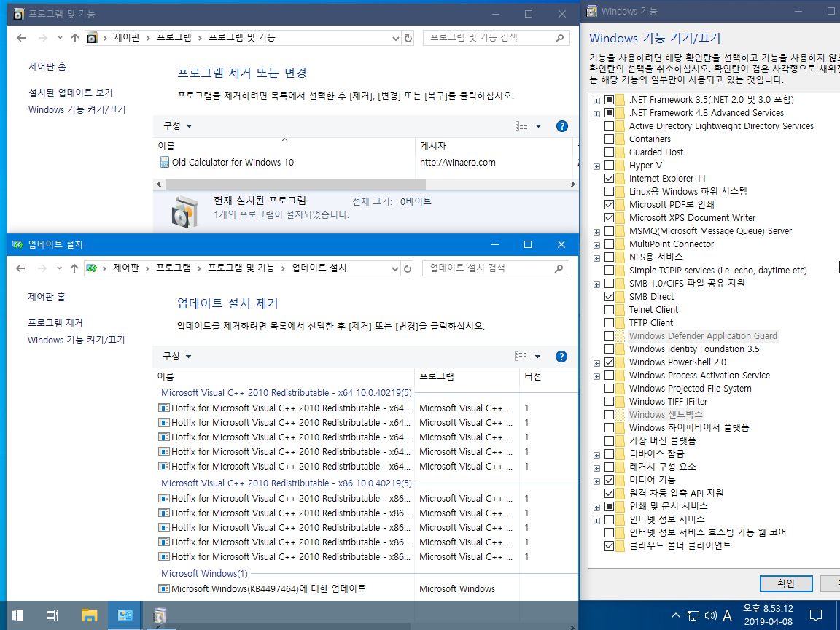Screen dimensions: 840x630
Task: Click left arrow of Programs list horizontal scrollbar
Action: click(x=158, y=184)
